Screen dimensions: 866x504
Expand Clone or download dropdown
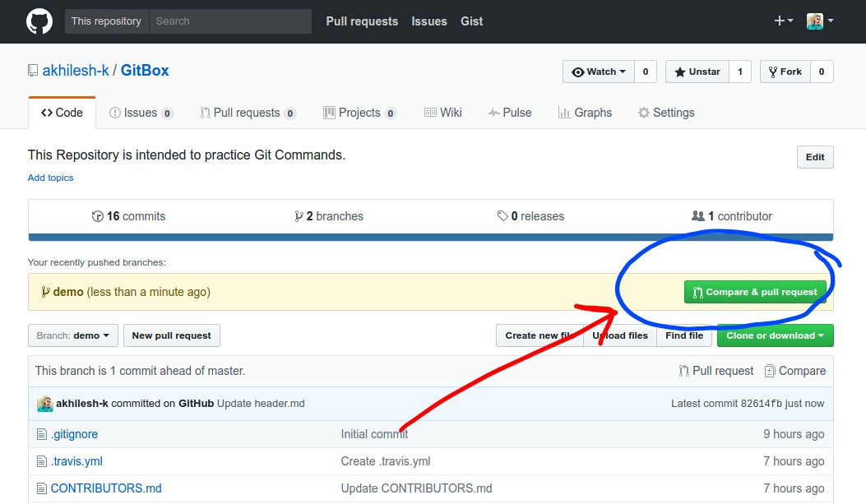coord(776,335)
